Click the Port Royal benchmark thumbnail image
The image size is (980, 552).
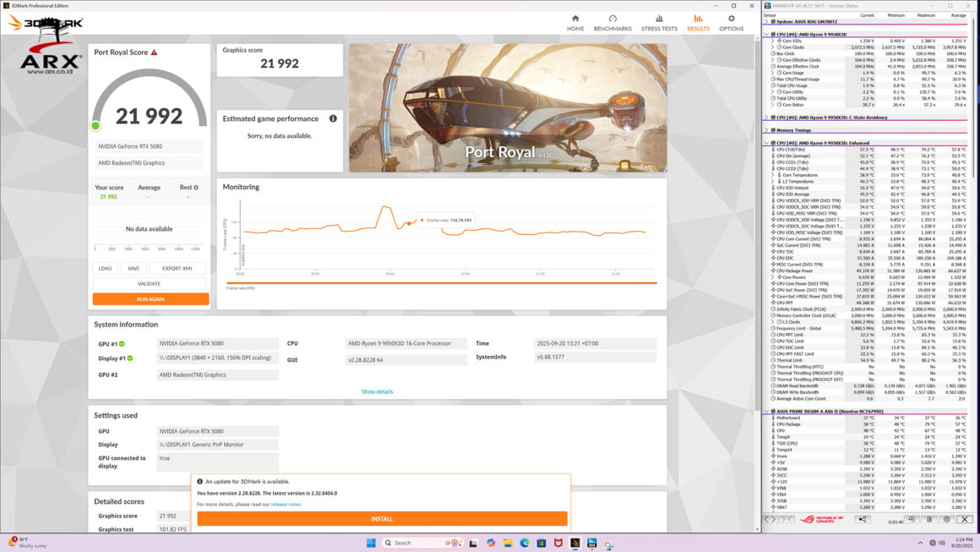pyautogui.click(x=508, y=107)
